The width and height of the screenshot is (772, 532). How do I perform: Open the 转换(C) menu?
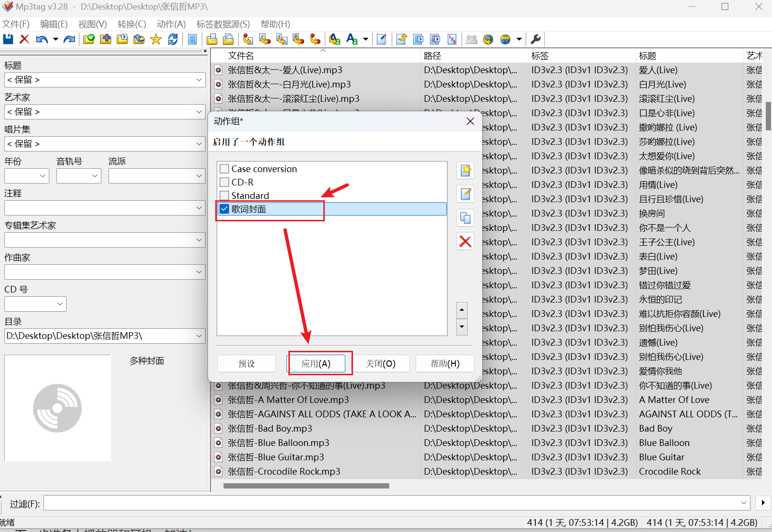(132, 24)
